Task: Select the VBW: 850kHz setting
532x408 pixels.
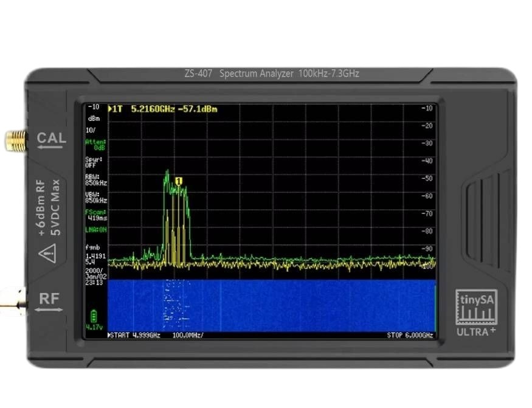Action: pos(96,198)
